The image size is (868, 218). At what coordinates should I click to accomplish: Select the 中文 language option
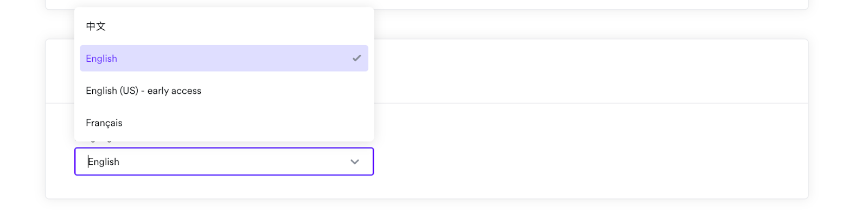(x=224, y=26)
